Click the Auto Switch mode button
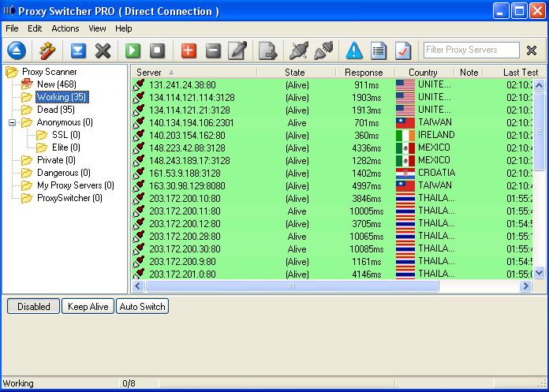 click(x=142, y=307)
